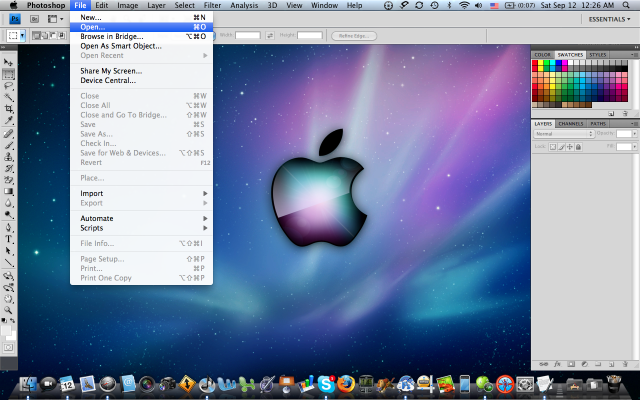
Task: Select the Path Selection tool
Action: (x=8, y=251)
